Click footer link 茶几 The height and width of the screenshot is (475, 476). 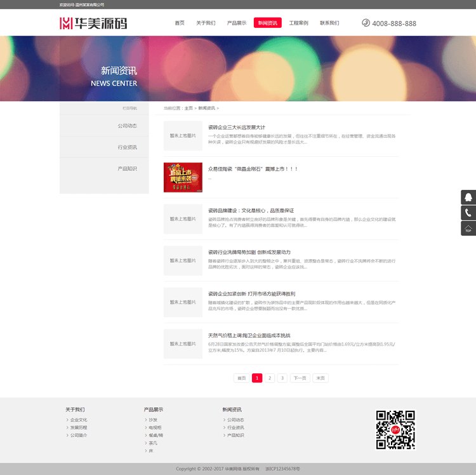153,443
